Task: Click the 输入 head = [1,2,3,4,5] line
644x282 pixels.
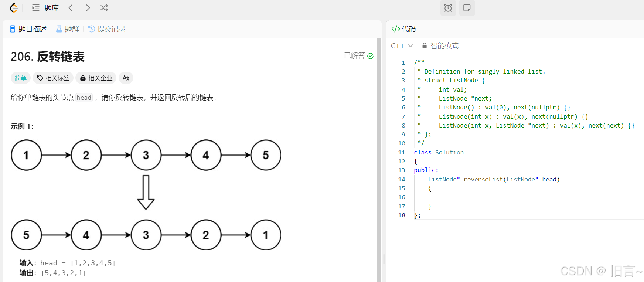Action: coord(67,263)
